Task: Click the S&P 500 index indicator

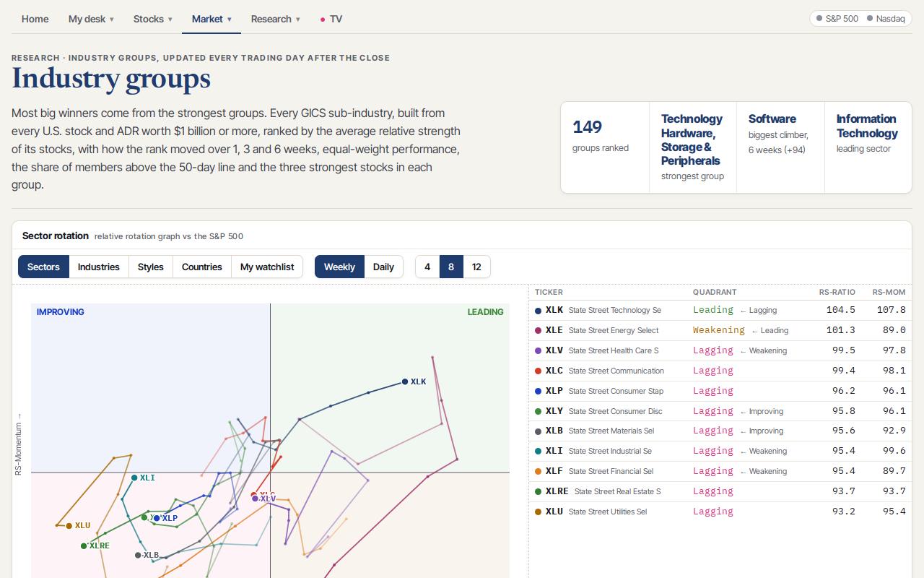Action: tap(837, 19)
